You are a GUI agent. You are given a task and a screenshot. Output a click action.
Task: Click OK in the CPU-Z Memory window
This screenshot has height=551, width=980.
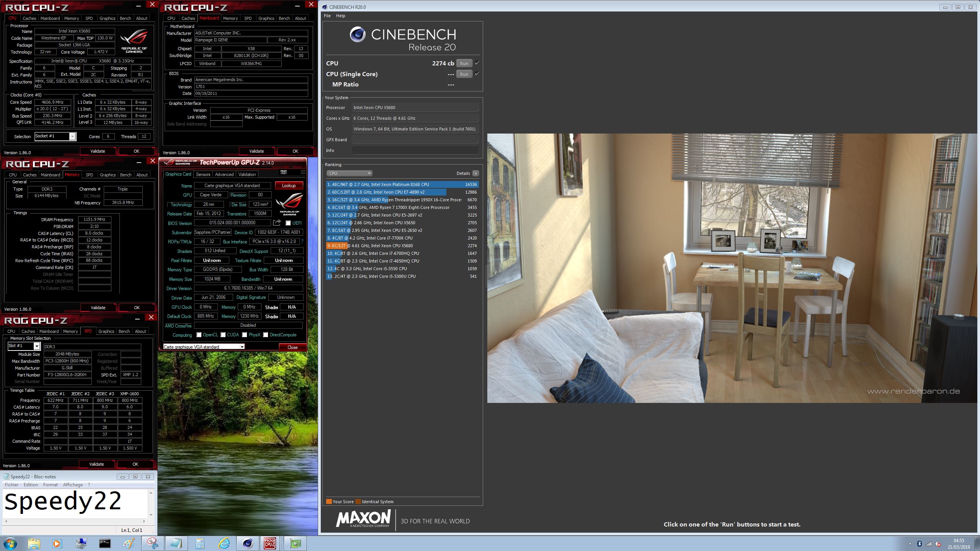137,308
